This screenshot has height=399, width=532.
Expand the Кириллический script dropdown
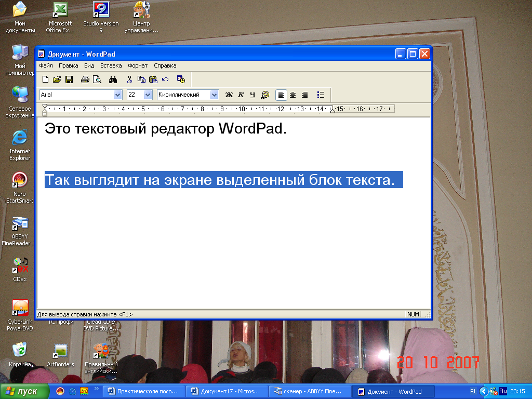tap(214, 95)
